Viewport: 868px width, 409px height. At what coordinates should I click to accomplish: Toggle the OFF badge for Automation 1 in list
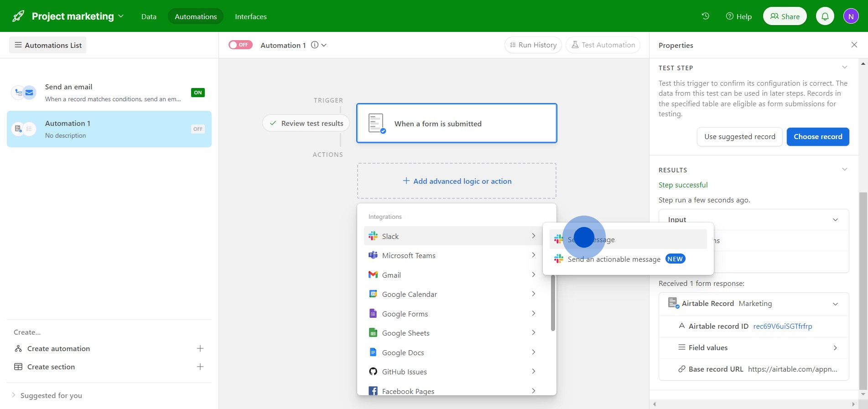pyautogui.click(x=198, y=129)
